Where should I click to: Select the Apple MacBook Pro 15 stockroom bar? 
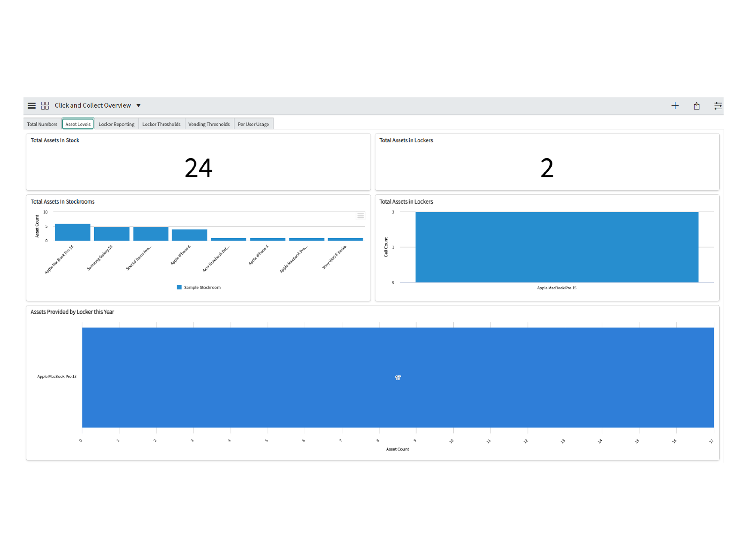pos(73,232)
